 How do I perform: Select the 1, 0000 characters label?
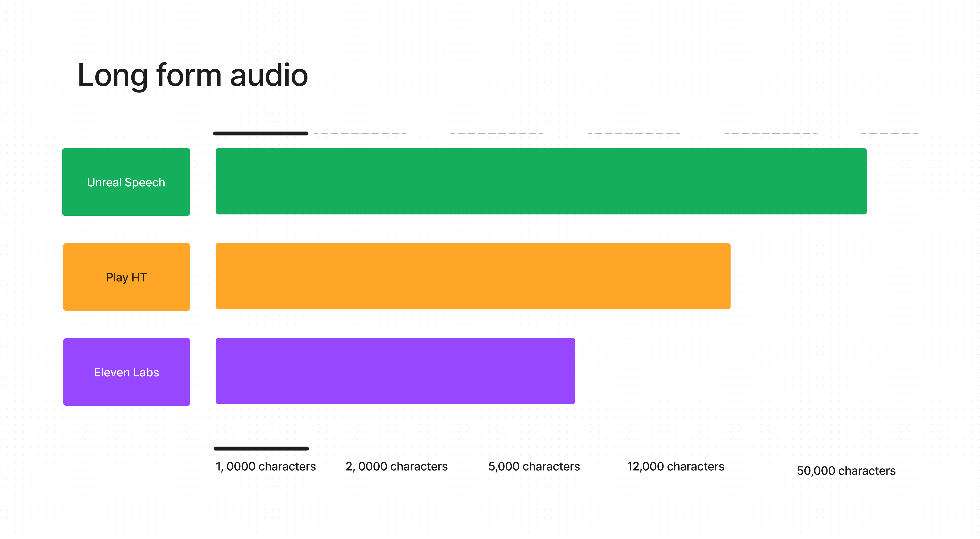265,466
